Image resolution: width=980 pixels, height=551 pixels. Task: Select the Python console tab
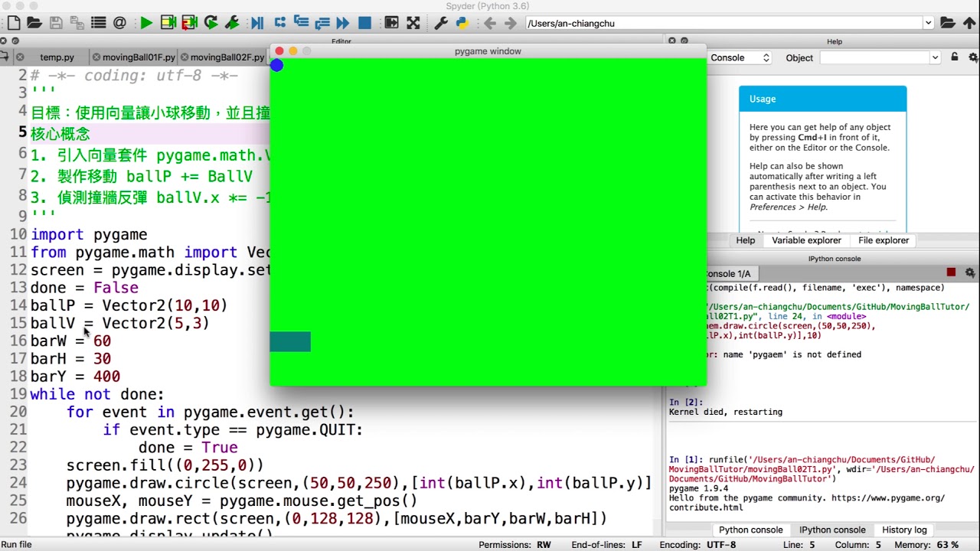tap(750, 530)
